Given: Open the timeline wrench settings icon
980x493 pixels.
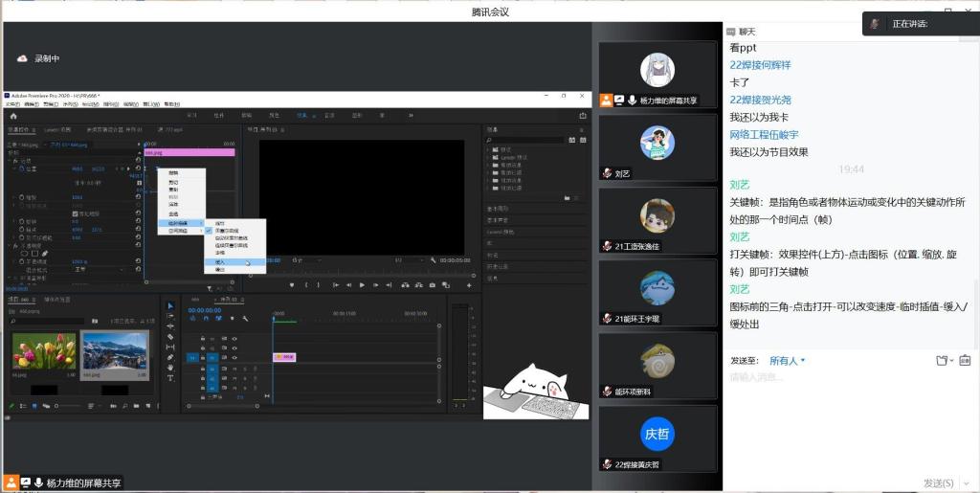Looking at the screenshot, I should (246, 319).
